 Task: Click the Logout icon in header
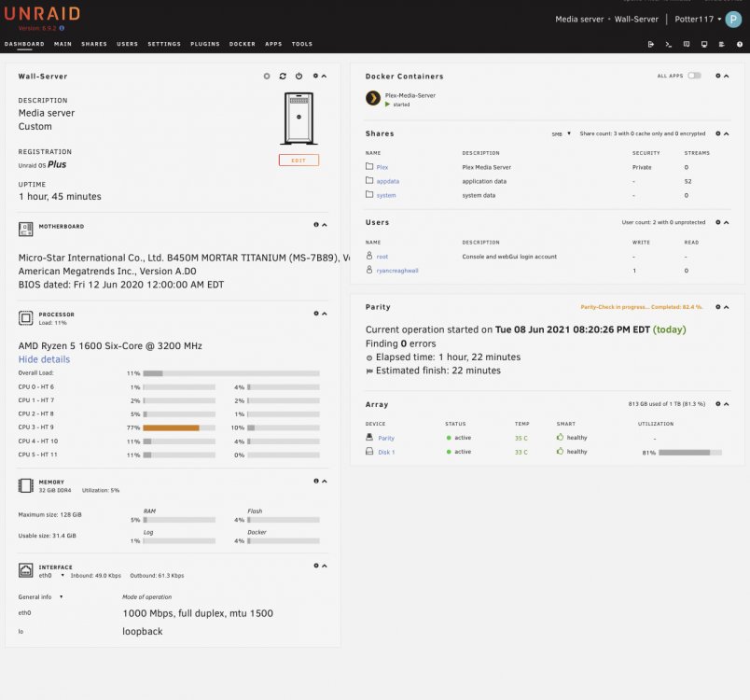[x=651, y=44]
